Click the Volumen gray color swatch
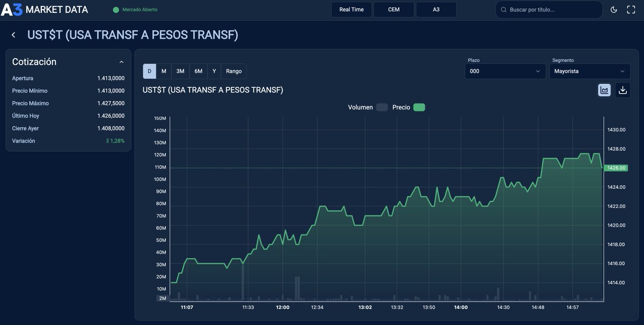 pyautogui.click(x=382, y=107)
